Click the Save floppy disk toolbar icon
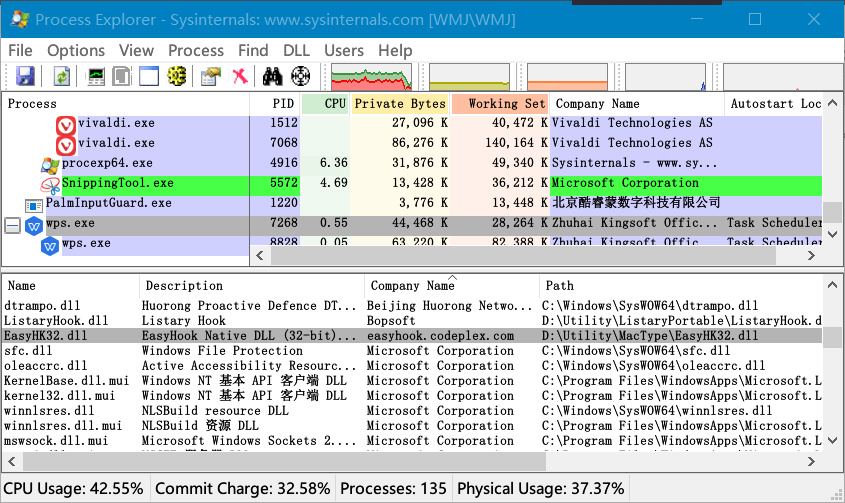Screen dimensions: 845x503 [25, 76]
